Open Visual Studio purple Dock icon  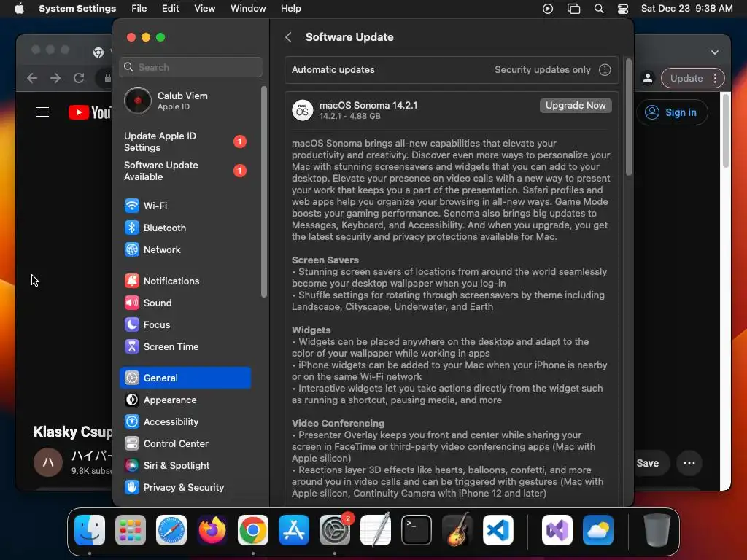click(x=557, y=530)
